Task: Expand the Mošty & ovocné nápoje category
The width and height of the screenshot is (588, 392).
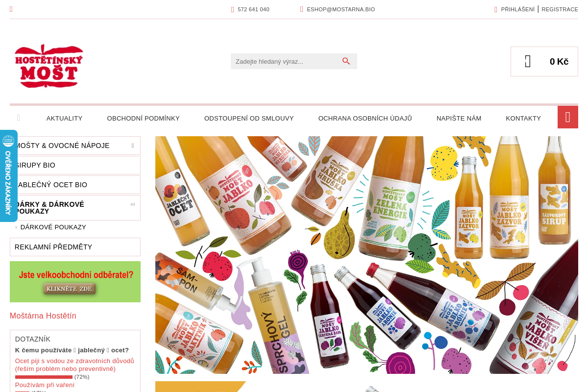Action: pyautogui.click(x=133, y=146)
